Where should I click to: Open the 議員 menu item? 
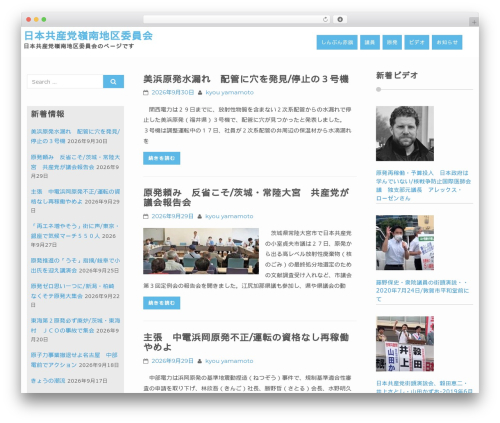tap(370, 42)
